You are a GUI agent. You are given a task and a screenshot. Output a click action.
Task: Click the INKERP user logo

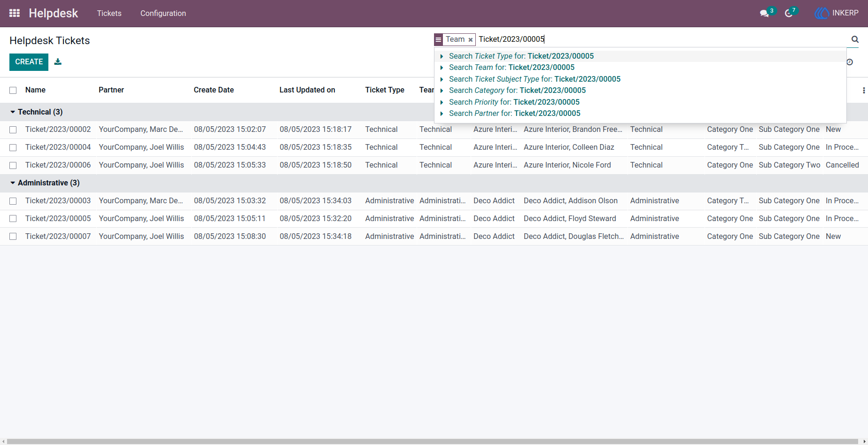(x=821, y=13)
